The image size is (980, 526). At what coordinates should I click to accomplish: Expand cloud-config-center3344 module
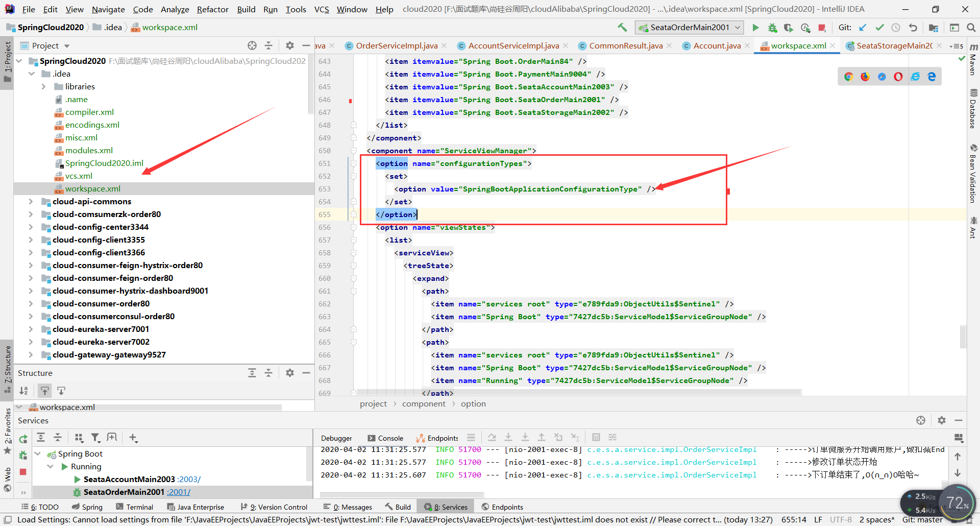[x=31, y=227]
